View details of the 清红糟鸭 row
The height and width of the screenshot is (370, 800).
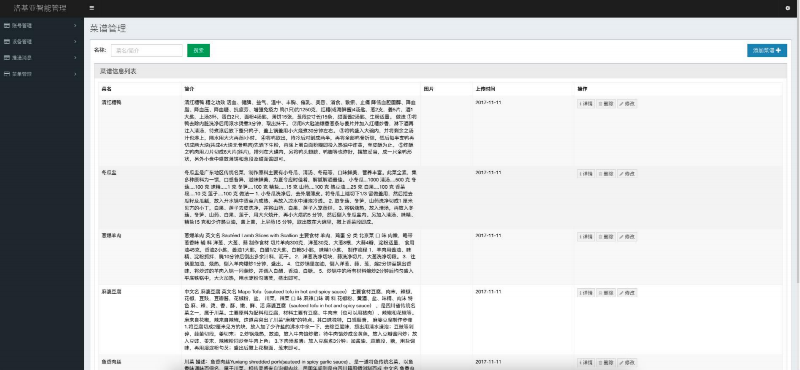[586, 104]
